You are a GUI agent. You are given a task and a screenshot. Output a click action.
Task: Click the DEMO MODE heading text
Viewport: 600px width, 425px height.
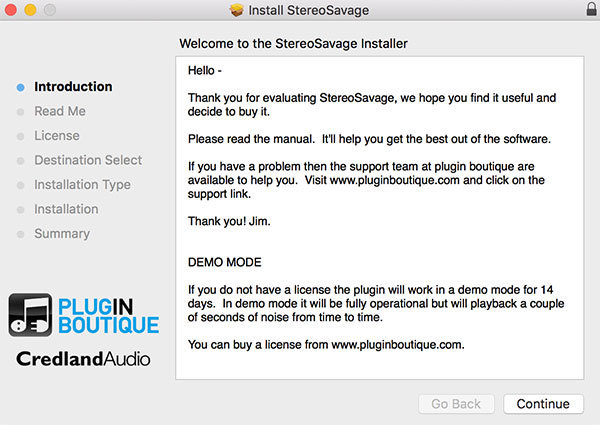(x=225, y=262)
